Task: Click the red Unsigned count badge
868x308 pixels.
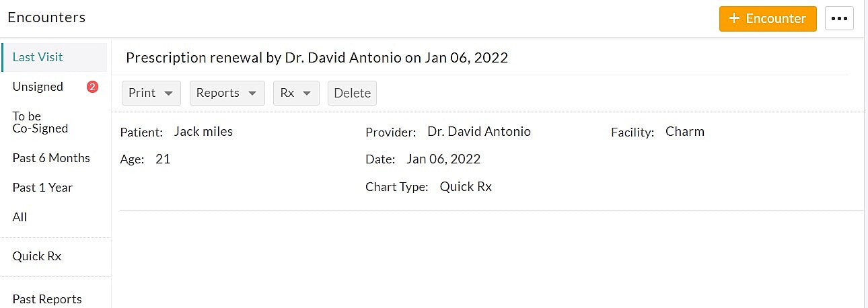Action: click(x=93, y=87)
